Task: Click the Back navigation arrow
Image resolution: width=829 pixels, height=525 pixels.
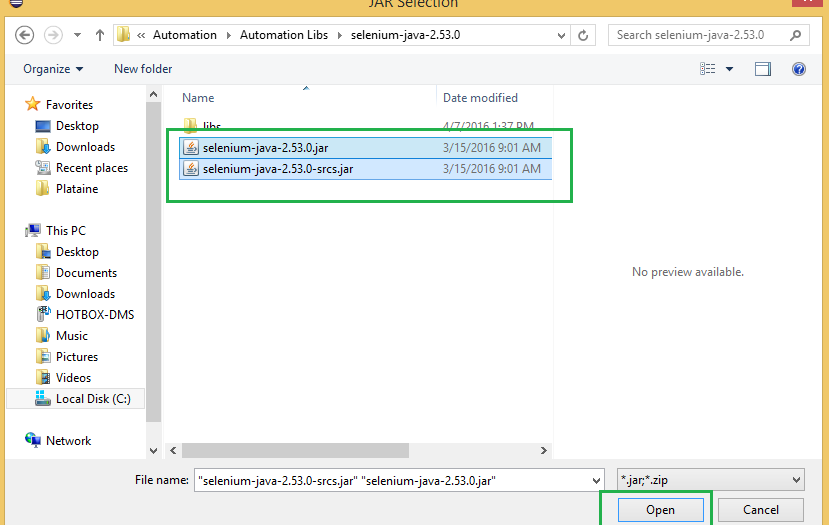Action: pos(25,35)
